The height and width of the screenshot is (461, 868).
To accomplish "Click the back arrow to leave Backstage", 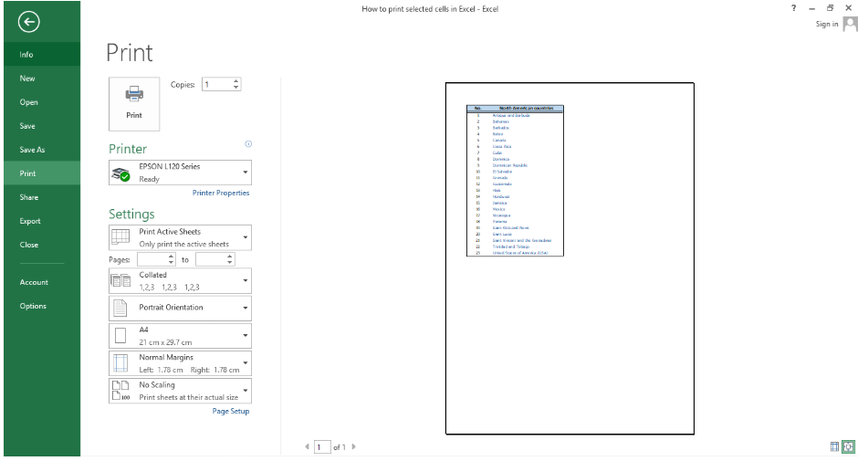I will [x=29, y=22].
